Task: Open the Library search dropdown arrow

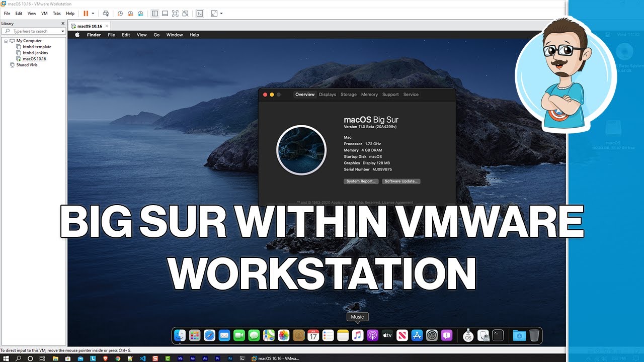Action: 62,31
